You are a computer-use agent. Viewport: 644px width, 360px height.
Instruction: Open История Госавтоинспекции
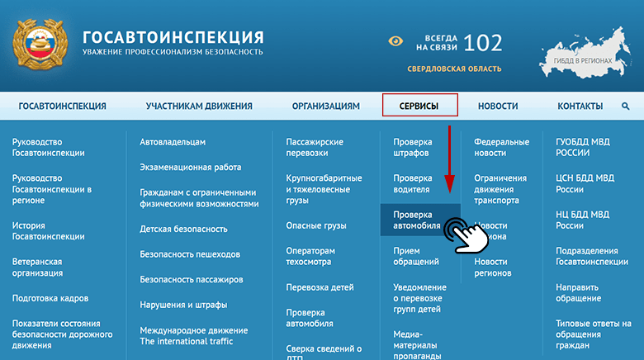49,231
